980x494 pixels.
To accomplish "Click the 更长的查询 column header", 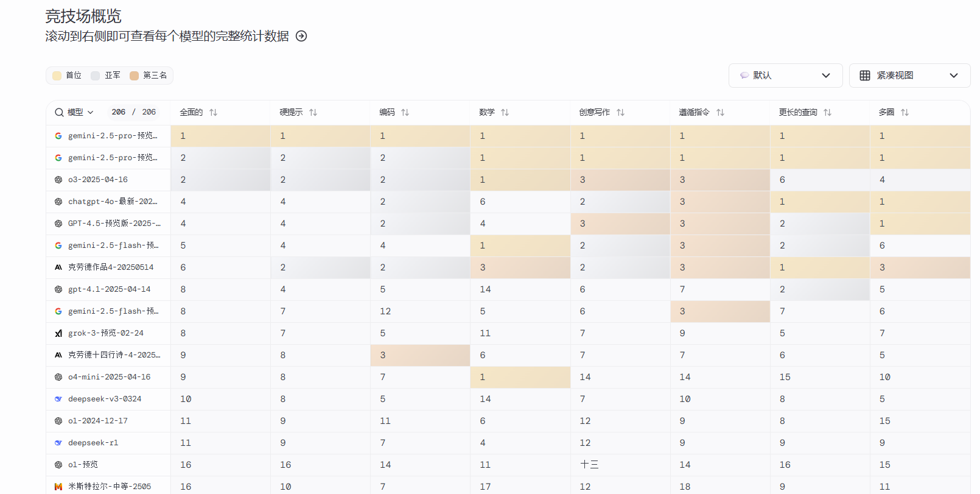I will 797,112.
